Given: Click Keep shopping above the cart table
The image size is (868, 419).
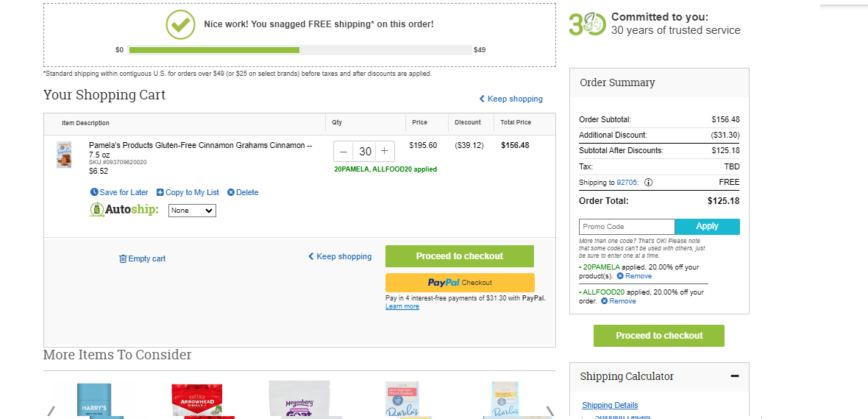Looking at the screenshot, I should pos(511,99).
